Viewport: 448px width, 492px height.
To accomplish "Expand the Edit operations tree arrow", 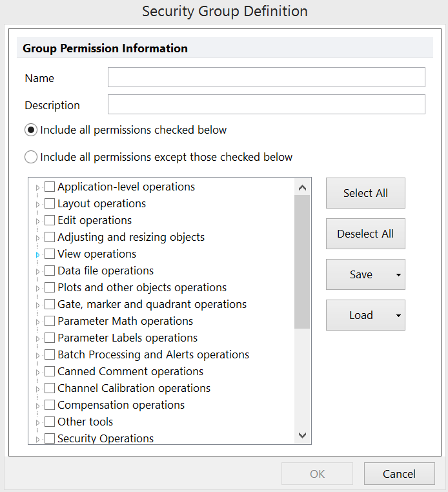I will pyautogui.click(x=37, y=221).
